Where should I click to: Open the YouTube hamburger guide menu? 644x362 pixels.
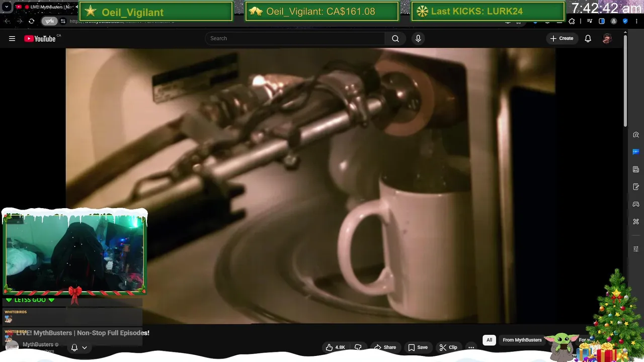pos(12,39)
